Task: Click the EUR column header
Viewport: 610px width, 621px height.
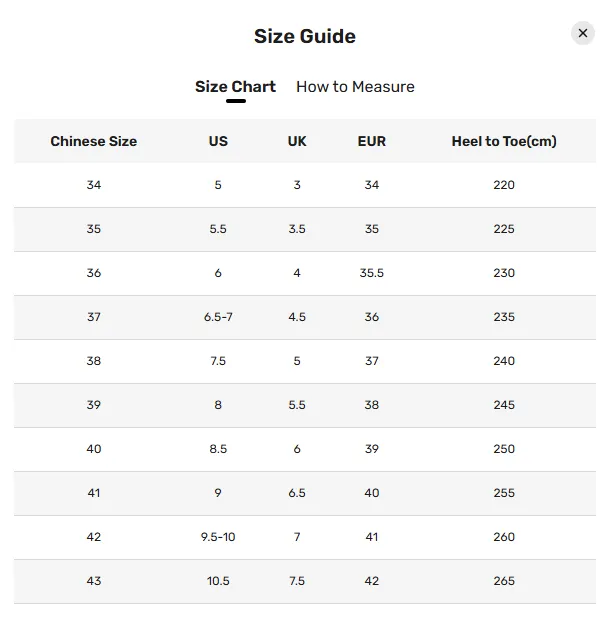Action: 372,141
